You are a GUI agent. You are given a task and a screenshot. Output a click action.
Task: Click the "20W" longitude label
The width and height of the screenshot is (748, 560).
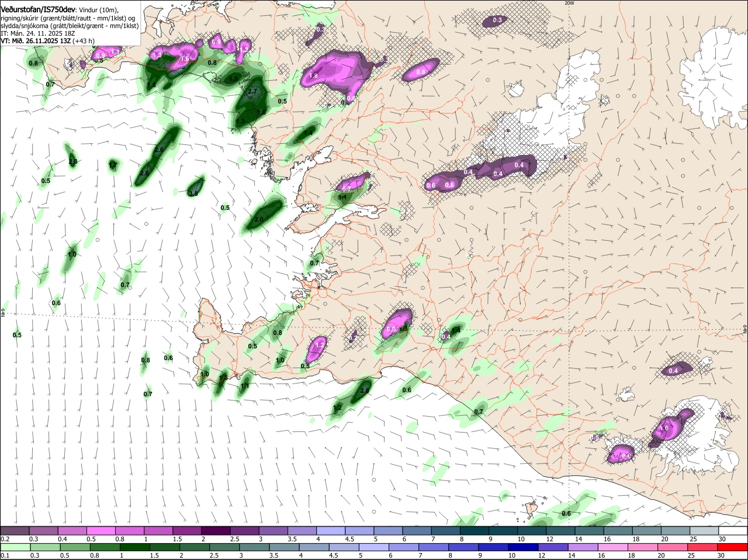(x=569, y=3)
